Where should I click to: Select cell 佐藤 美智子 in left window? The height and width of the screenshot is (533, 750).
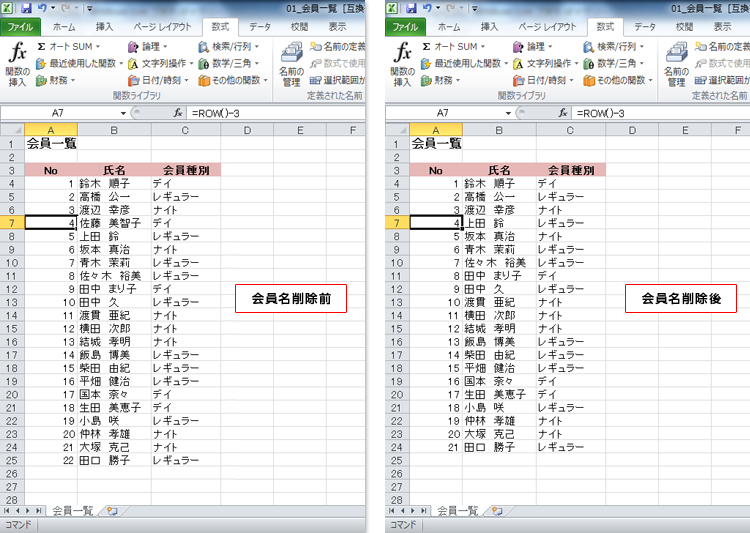pyautogui.click(x=114, y=223)
